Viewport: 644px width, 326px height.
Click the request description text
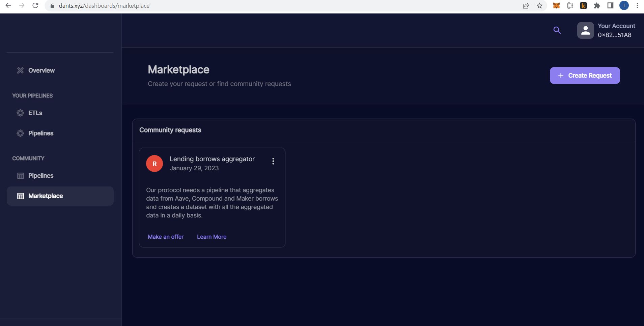click(212, 203)
